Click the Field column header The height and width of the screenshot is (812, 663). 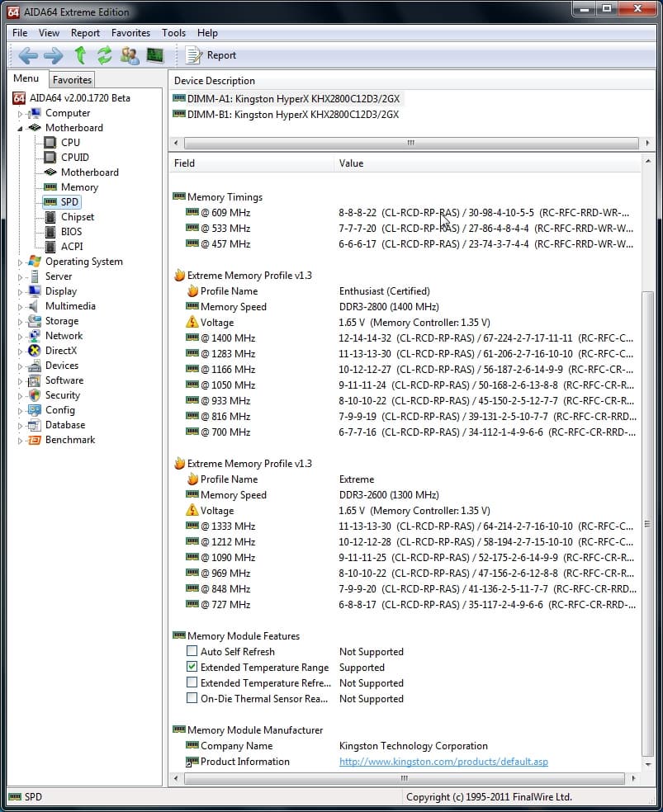pos(251,163)
